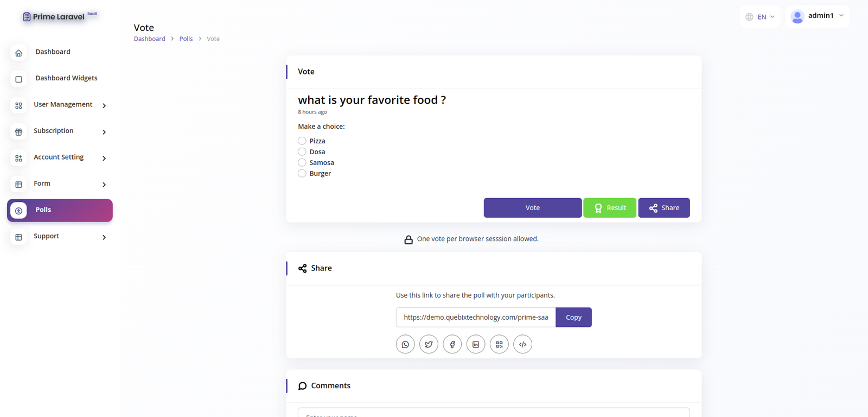Open the admin1 user account dropdown
Image resolution: width=868 pixels, height=417 pixels.
click(x=817, y=16)
